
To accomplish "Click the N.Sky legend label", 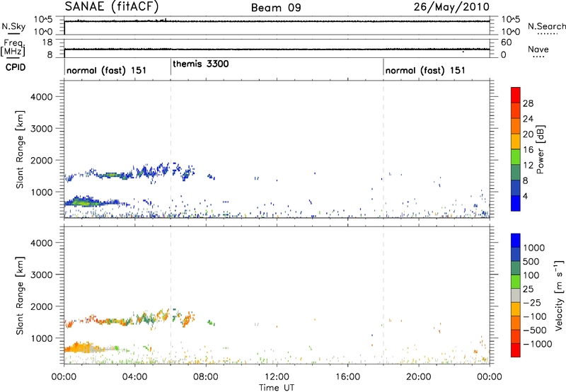I will coord(13,26).
